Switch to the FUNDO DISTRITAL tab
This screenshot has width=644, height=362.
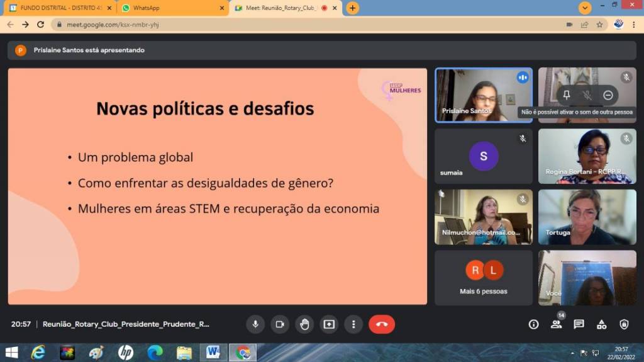pos(60,8)
